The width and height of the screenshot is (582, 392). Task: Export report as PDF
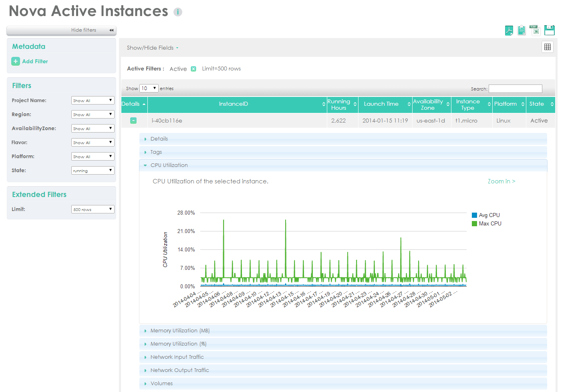[x=509, y=30]
